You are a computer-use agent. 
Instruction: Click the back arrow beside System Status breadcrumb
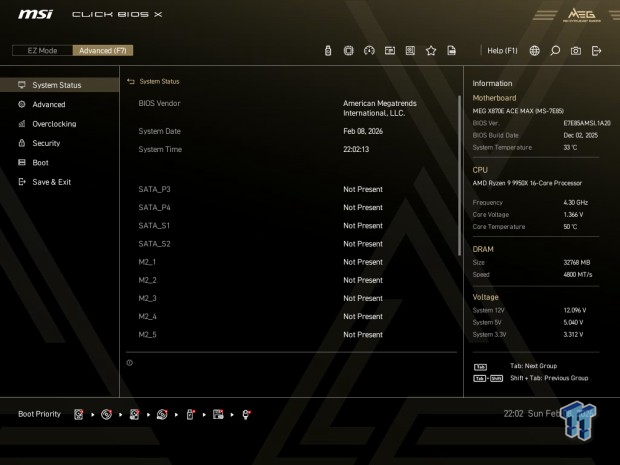click(x=131, y=81)
